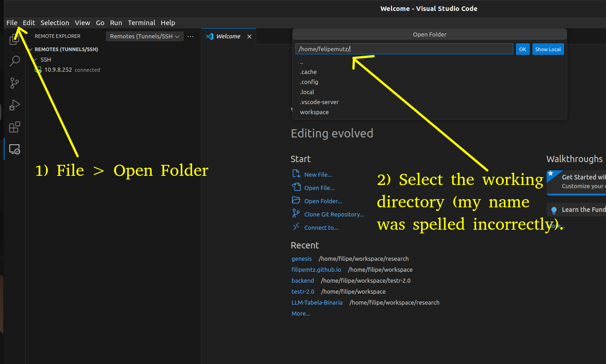Open the recent genesis project
The height and width of the screenshot is (364, 606).
(x=302, y=258)
